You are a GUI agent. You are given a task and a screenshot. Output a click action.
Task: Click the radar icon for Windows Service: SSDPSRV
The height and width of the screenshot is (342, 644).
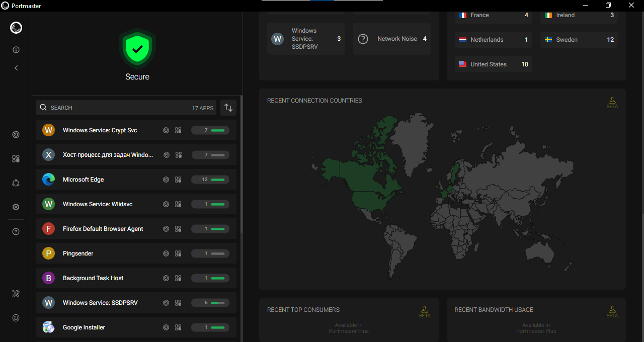tap(166, 303)
